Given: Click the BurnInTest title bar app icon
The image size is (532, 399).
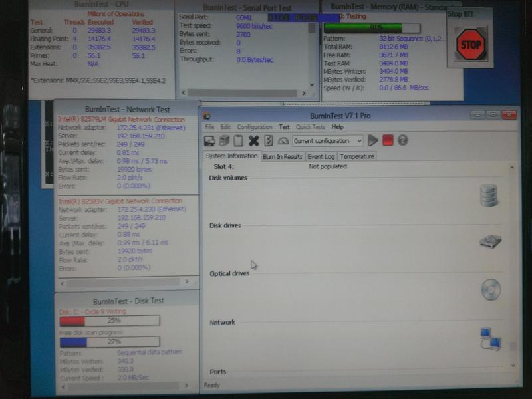Looking at the screenshot, I should click(207, 116).
